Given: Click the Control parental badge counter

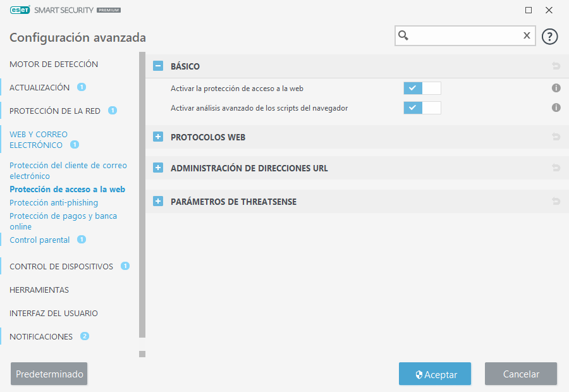Looking at the screenshot, I should coord(82,240).
